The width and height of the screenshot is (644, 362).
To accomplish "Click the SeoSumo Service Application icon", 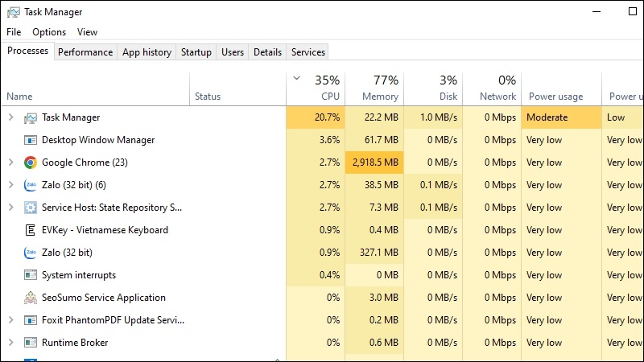I will 31,298.
